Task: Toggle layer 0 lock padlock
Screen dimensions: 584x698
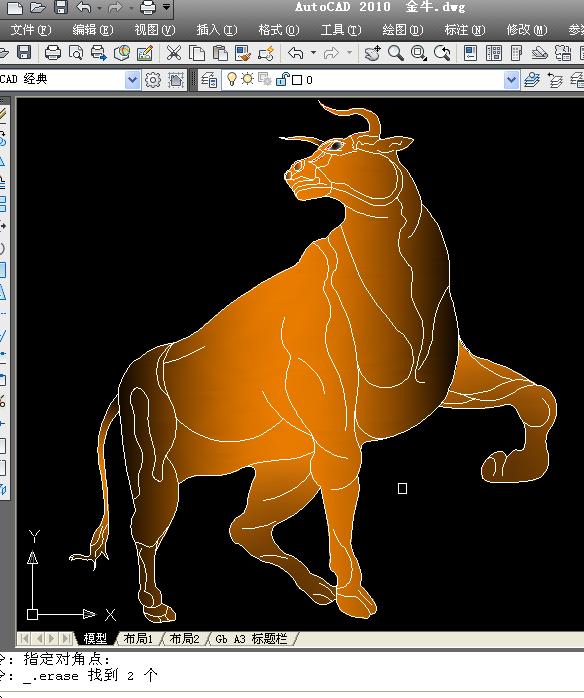Action: (x=282, y=79)
